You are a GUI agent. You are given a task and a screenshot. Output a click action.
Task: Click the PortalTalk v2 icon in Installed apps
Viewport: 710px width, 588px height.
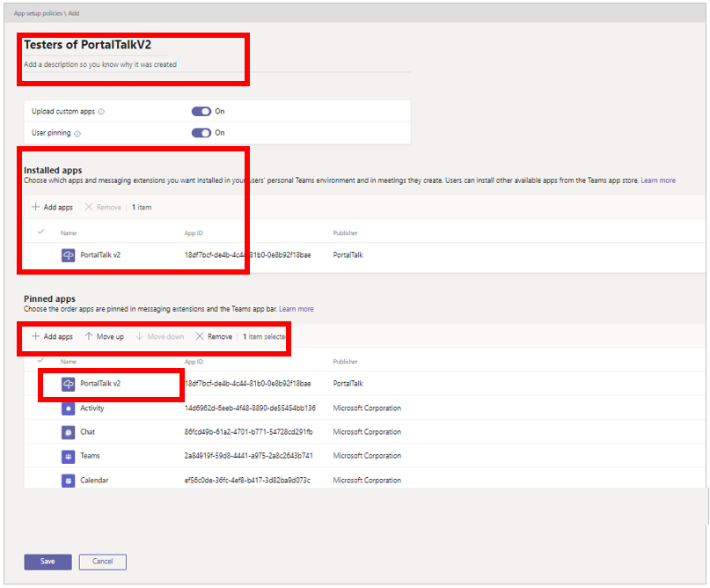[x=68, y=255]
